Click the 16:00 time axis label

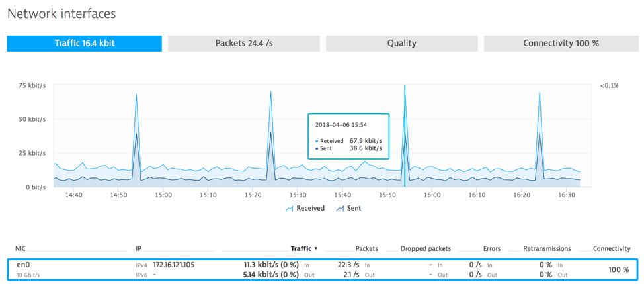click(432, 196)
